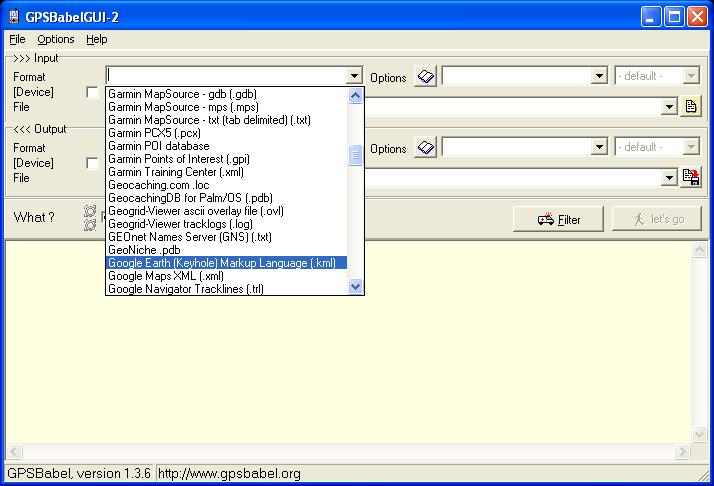Viewport: 714px width, 486px height.
Task: Select Garmin PCX5 (.pcx) format
Action: (226, 133)
